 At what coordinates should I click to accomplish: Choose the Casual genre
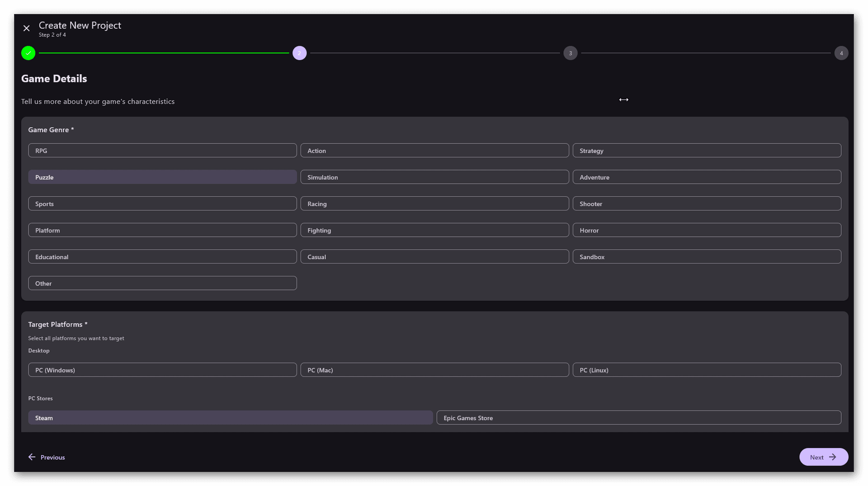[x=434, y=257]
